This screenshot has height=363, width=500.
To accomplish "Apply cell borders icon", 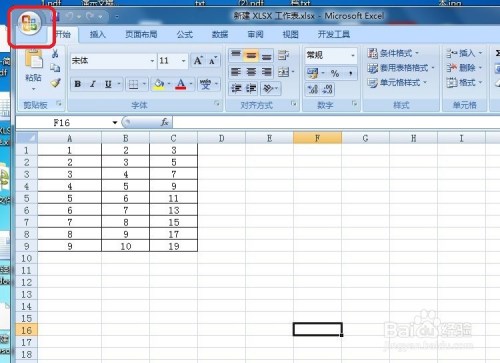I will 133,84.
